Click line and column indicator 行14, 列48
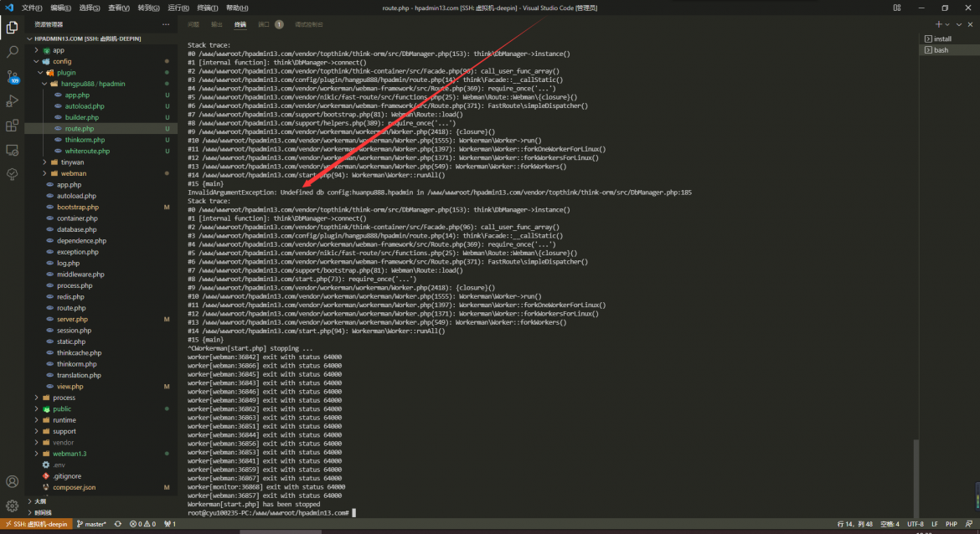980x534 pixels. click(854, 524)
